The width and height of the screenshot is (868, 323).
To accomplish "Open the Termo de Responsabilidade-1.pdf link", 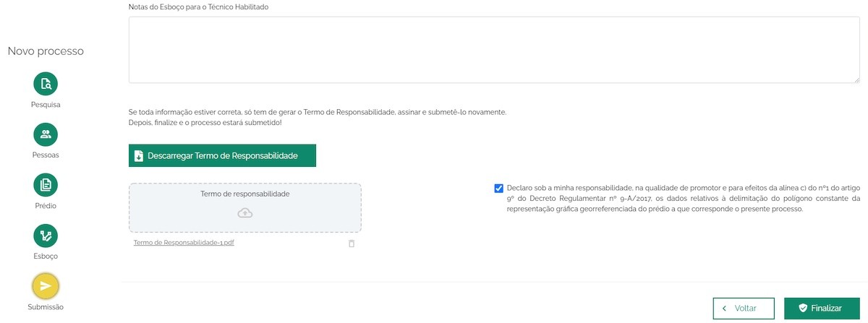I will (x=184, y=243).
